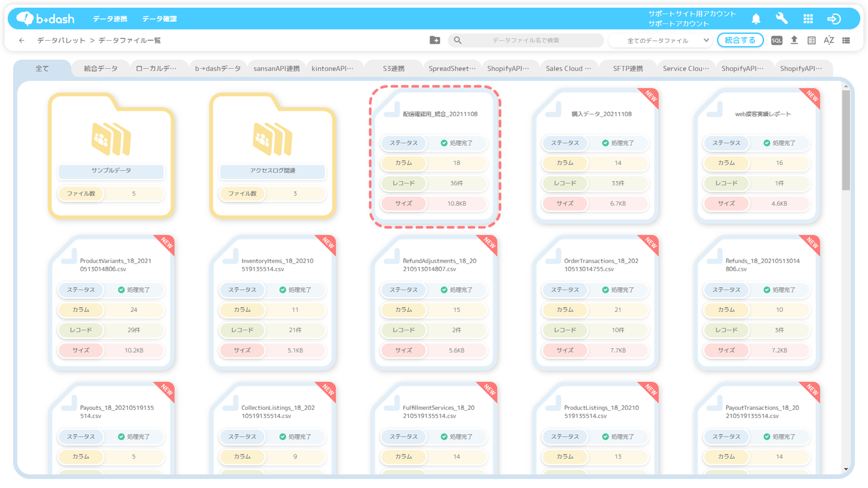Image resolution: width=868 pixels, height=488 pixels.
Task: Click the search magnifier icon
Action: pos(457,40)
